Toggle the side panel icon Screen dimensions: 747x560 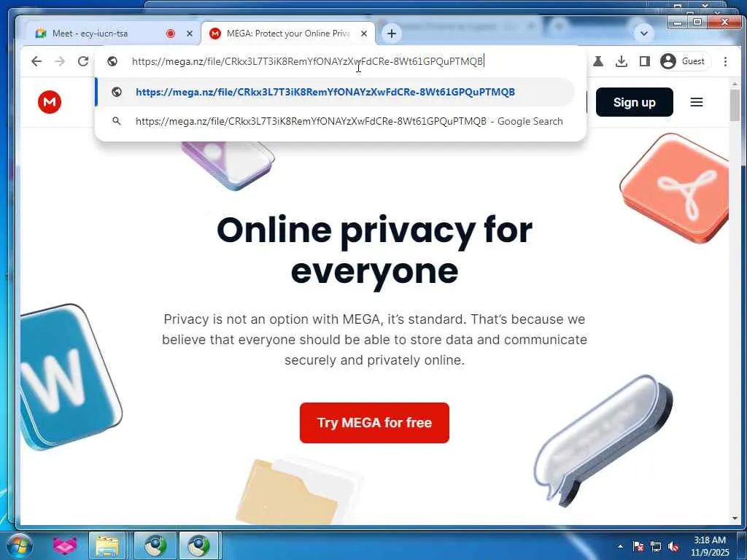coord(645,61)
